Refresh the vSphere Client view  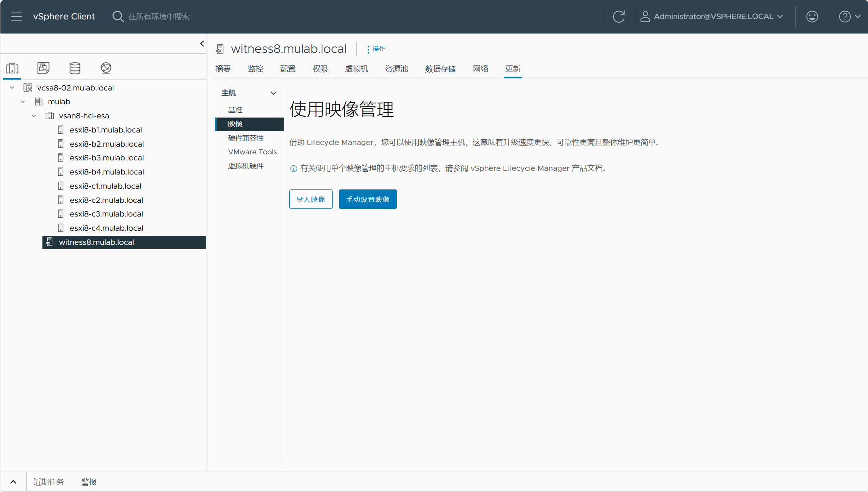619,17
